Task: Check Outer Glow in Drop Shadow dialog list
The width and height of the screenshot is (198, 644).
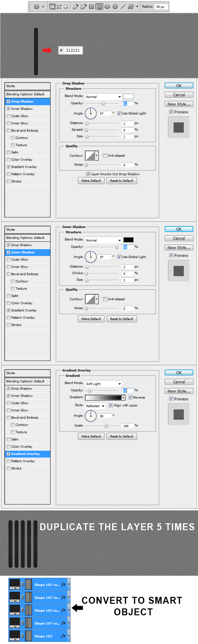Action: tap(9, 116)
